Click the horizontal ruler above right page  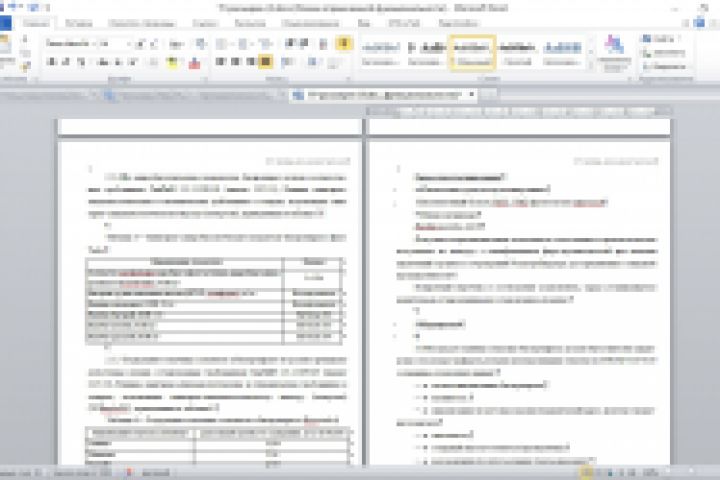pos(519,111)
